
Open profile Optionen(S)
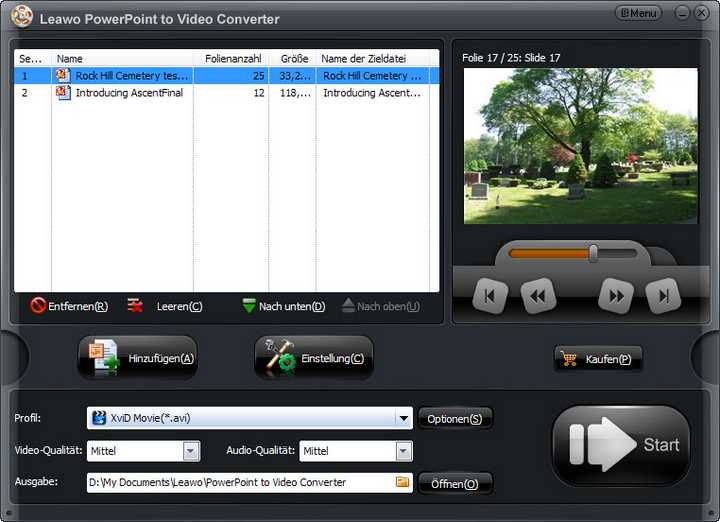[455, 419]
